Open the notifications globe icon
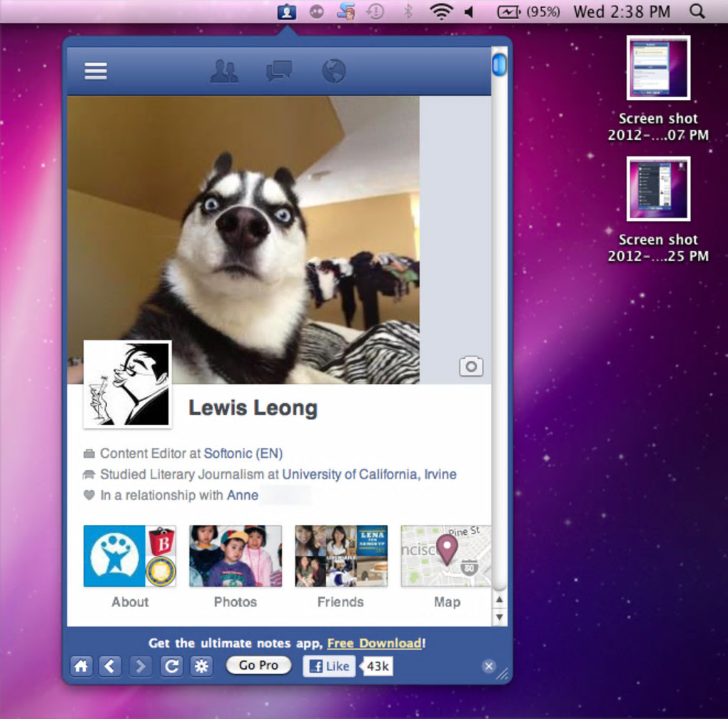Screen dimensions: 728x719 point(334,71)
